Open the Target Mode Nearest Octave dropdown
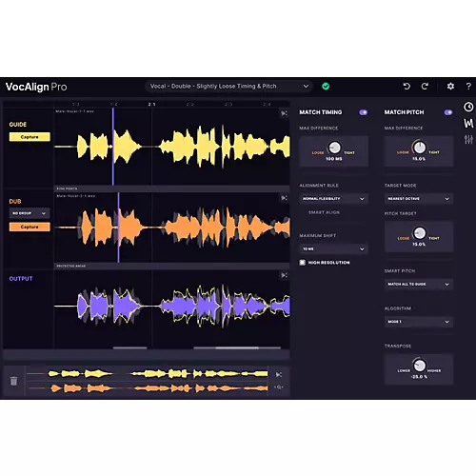 point(419,199)
